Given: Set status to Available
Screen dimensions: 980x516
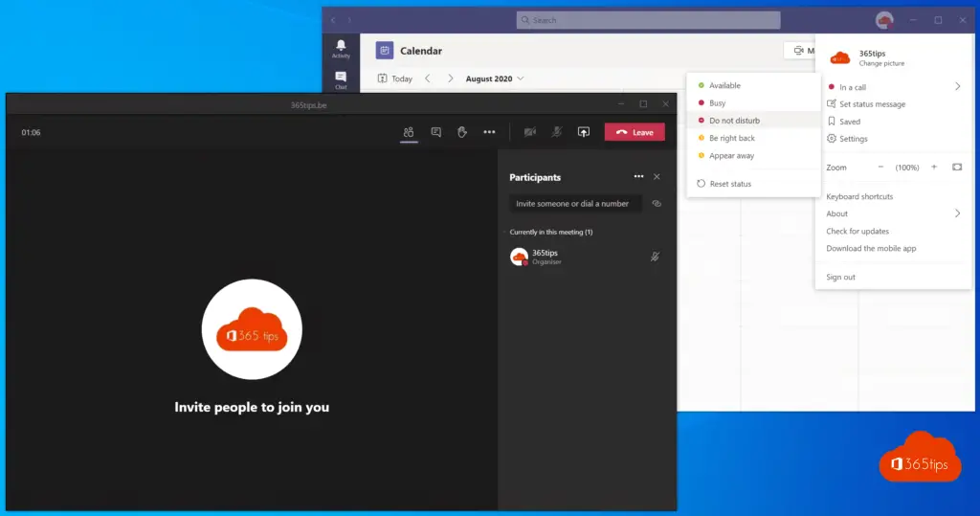Looking at the screenshot, I should click(753, 85).
